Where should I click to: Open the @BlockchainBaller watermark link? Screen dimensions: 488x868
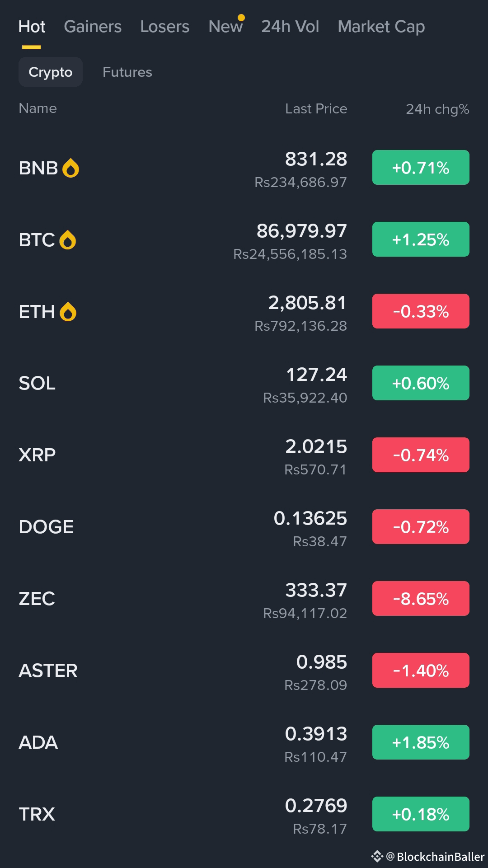435,857
